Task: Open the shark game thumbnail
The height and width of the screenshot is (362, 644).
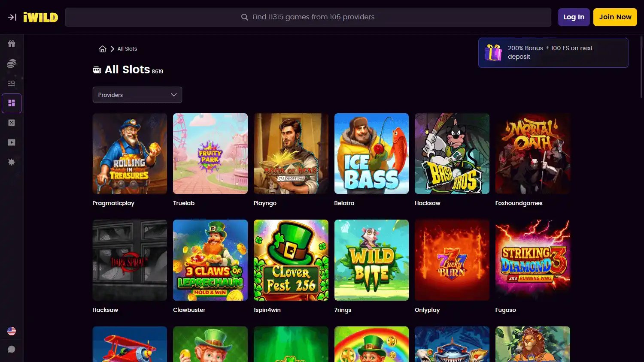Action: coord(452,344)
